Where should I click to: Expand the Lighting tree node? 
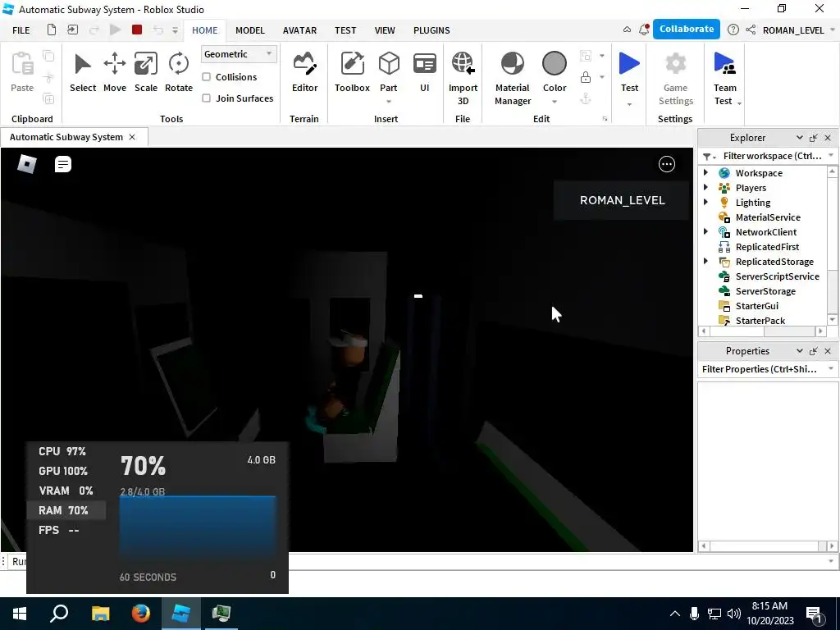[706, 202]
